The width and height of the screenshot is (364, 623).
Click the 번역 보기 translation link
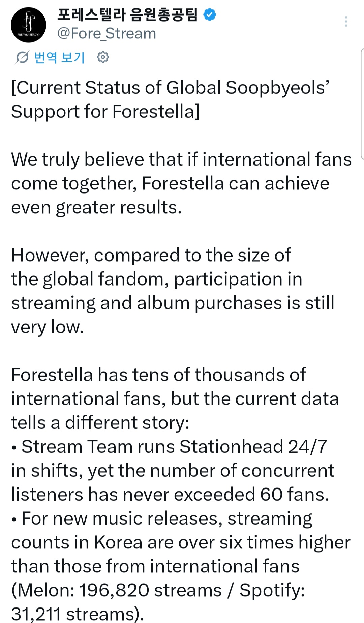point(59,57)
